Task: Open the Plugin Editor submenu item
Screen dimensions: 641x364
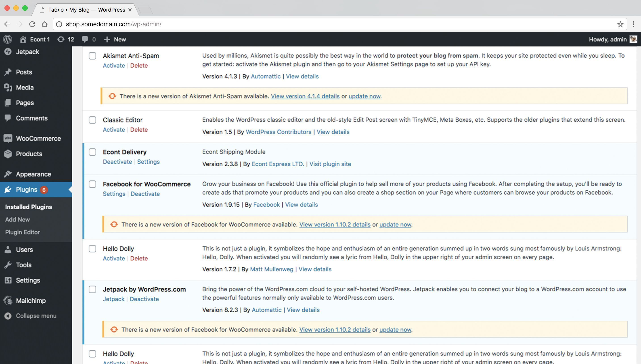Action: [23, 232]
